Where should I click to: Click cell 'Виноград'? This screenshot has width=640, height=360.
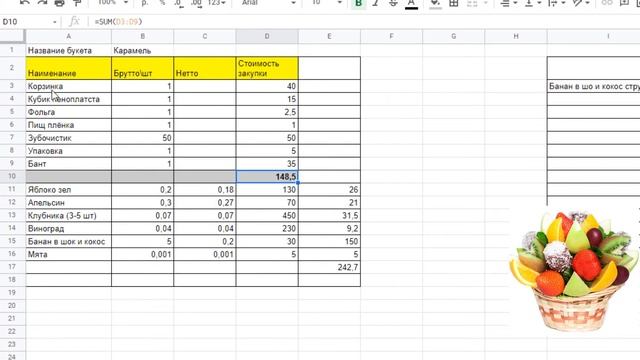tap(69, 229)
